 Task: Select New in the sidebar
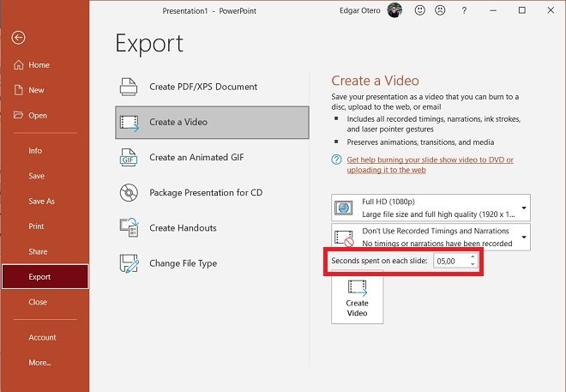(x=36, y=90)
